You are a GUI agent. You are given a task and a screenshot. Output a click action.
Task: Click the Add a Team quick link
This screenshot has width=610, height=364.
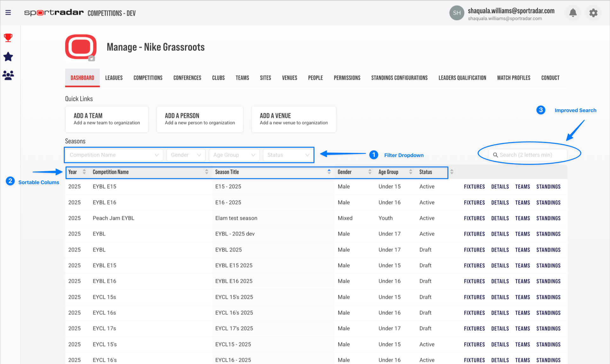pyautogui.click(x=107, y=119)
